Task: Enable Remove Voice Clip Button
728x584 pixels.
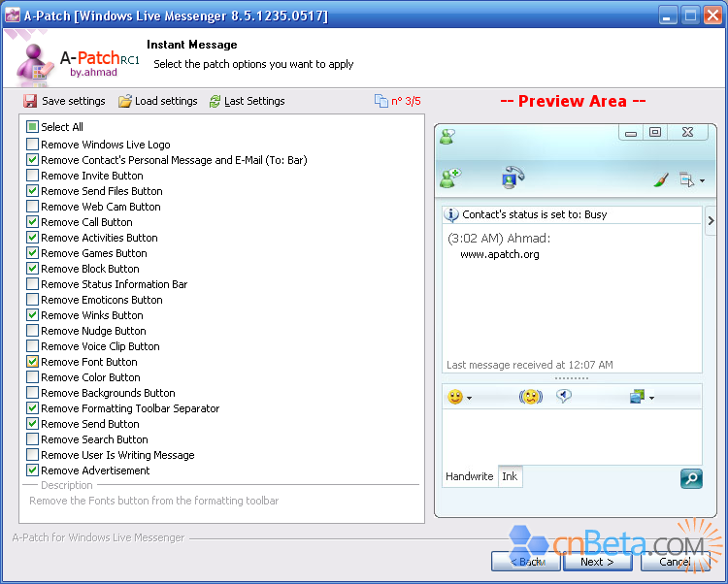Action: 32,346
